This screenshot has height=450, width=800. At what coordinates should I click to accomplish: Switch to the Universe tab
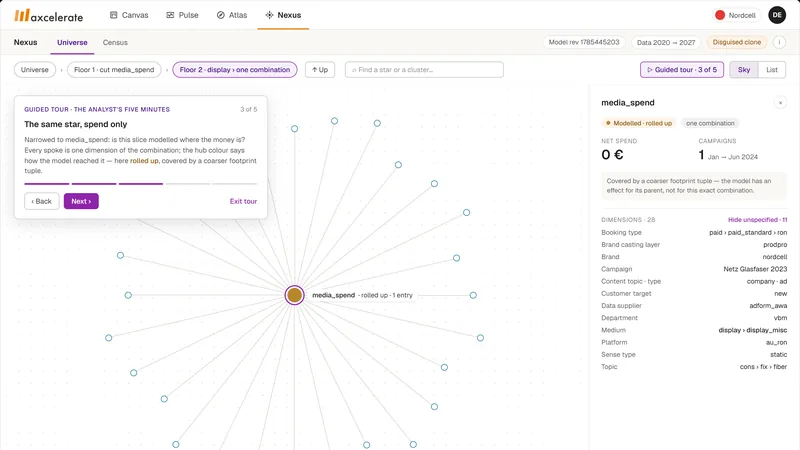(x=72, y=42)
